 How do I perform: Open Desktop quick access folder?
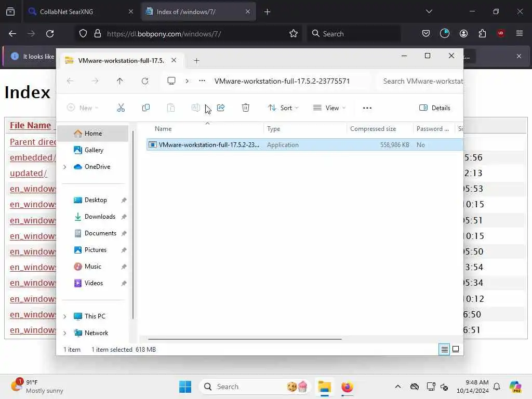[x=96, y=200]
